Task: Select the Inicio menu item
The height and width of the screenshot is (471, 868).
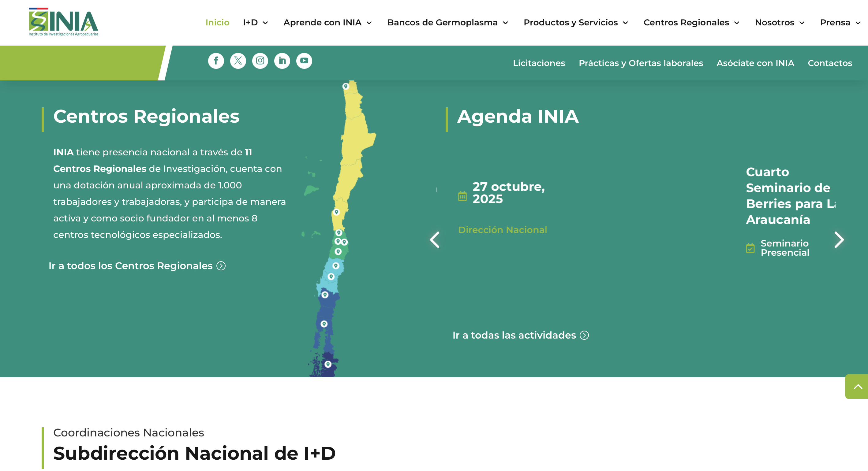Action: coord(217,23)
